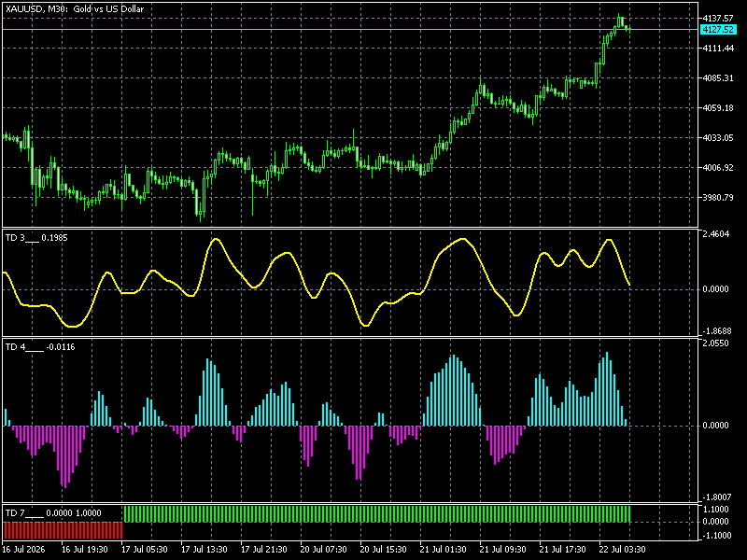The height and width of the screenshot is (560, 747).
Task: Click the 21 Jul 01:30 time label
Action: coord(443,550)
